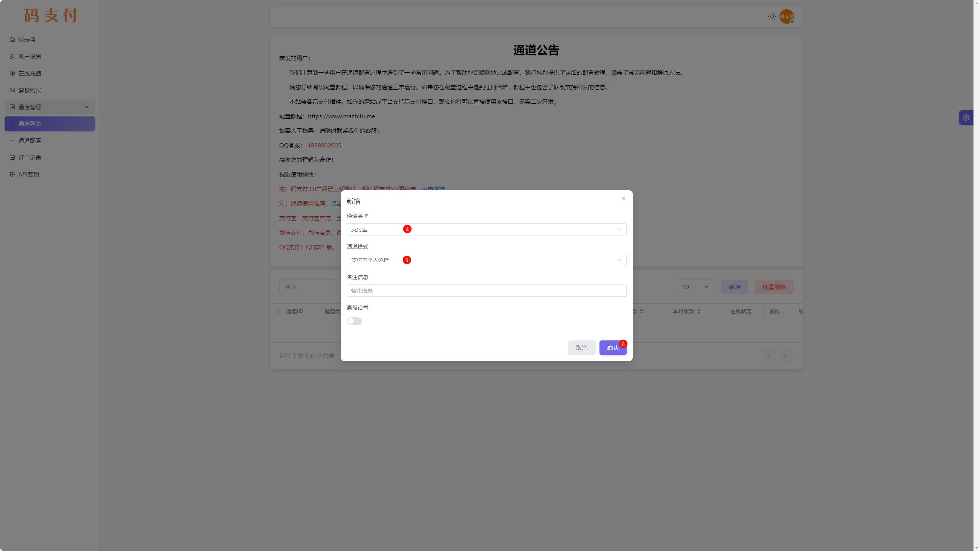Click the 取消 button
980x551 pixels.
tap(581, 348)
